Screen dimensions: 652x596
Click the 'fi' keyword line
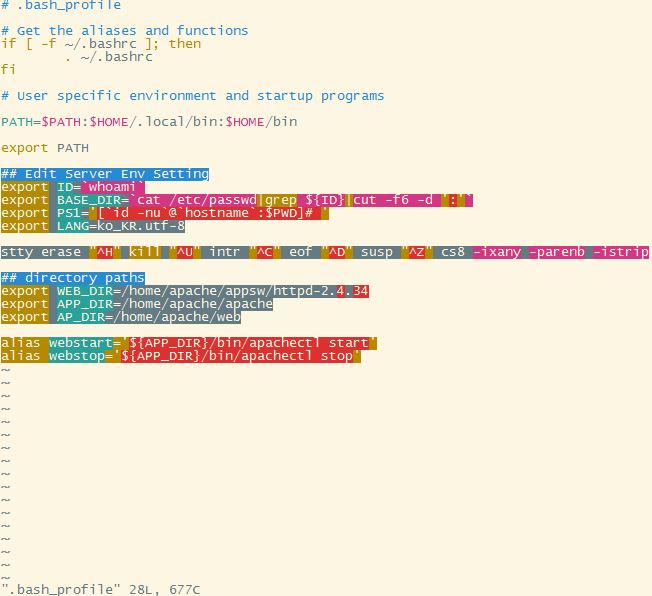tap(8, 69)
